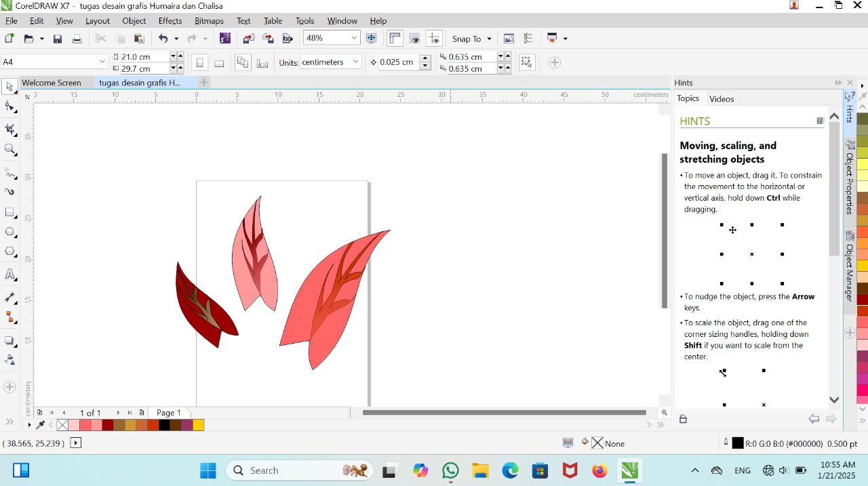Set page orientation to landscape

coord(219,62)
